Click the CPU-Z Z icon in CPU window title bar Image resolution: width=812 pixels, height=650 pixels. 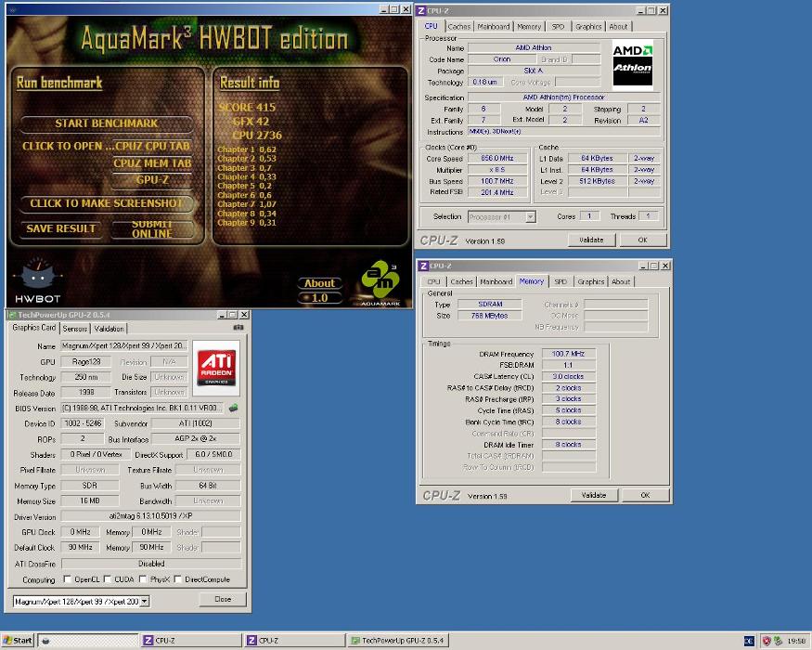point(421,10)
